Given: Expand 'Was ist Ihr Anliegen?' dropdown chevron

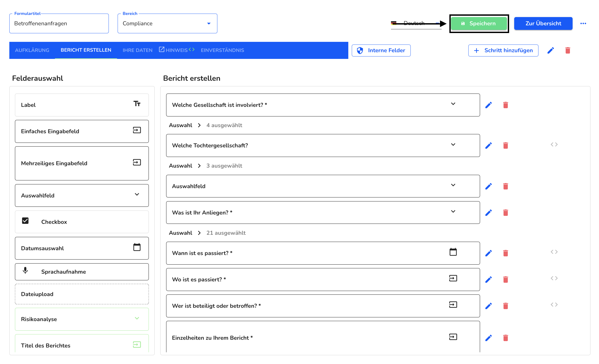Looking at the screenshot, I should pyautogui.click(x=453, y=212).
